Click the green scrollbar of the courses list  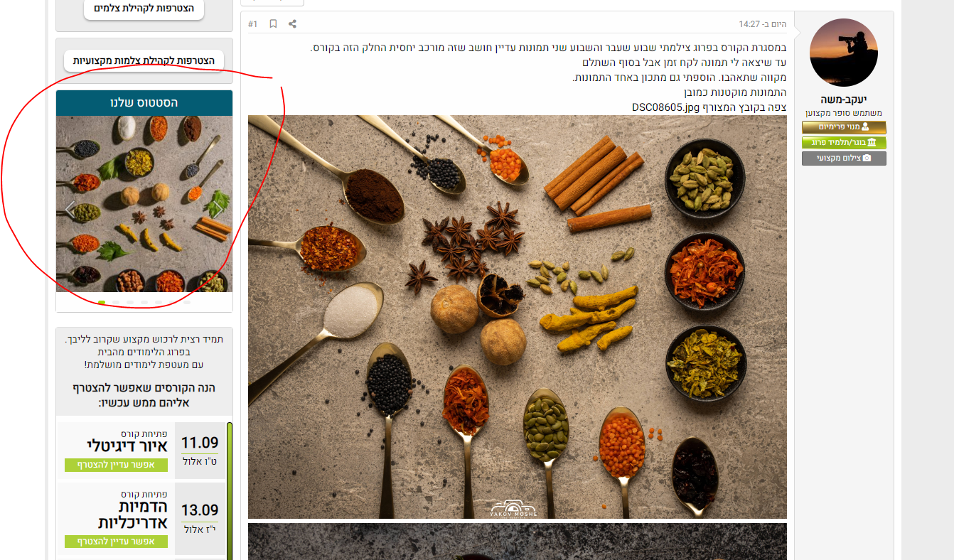coord(230,490)
